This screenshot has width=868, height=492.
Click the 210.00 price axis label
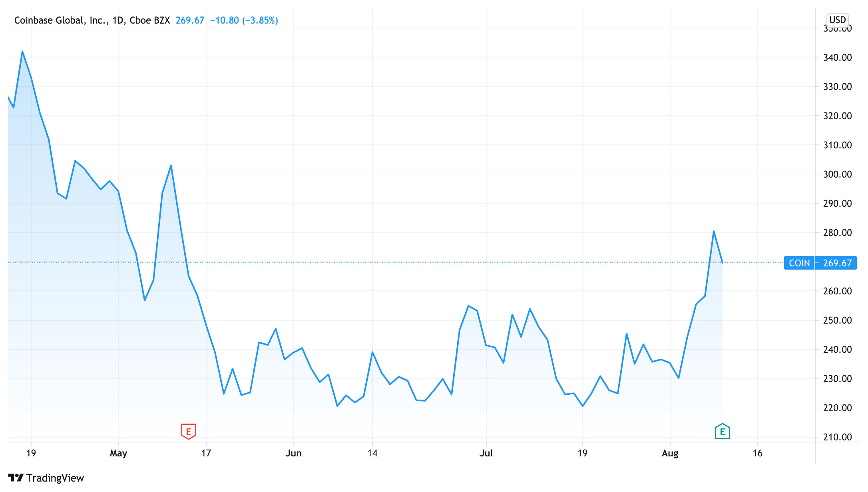point(838,437)
